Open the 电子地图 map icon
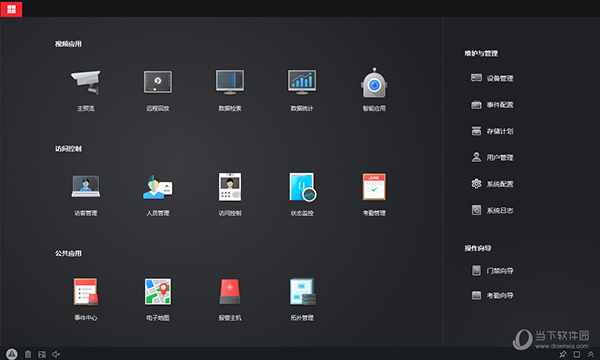This screenshot has height=360, width=600. [x=158, y=292]
